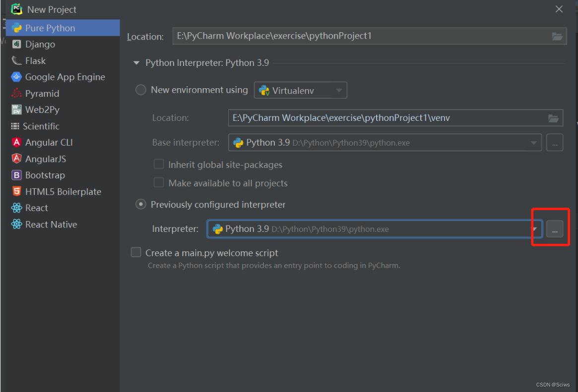Image resolution: width=578 pixels, height=392 pixels.
Task: Click 'Create a Python script that provides' description
Action: point(274,266)
